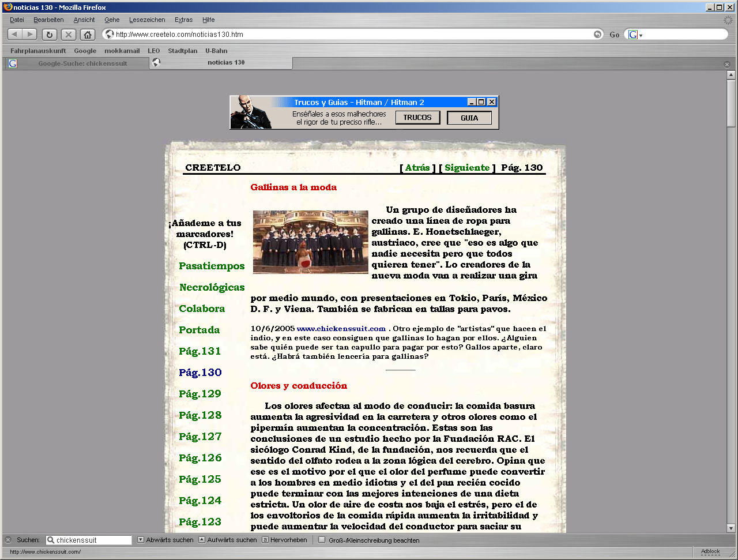Click the GUIA button in the Hitman banner

(469, 118)
